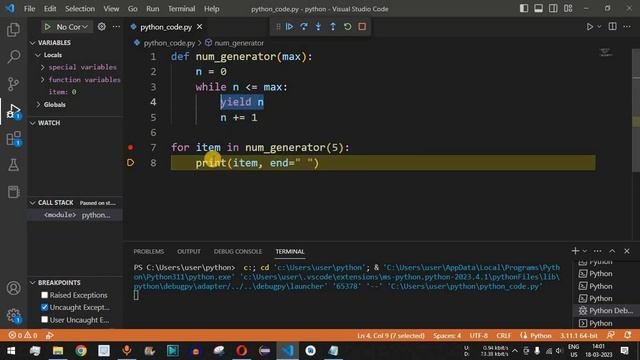
Task: Close the python_code.py tab
Action: click(200, 27)
